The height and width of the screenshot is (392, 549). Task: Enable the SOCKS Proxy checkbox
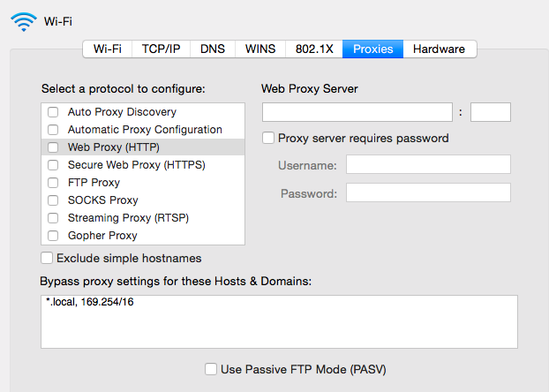click(54, 200)
